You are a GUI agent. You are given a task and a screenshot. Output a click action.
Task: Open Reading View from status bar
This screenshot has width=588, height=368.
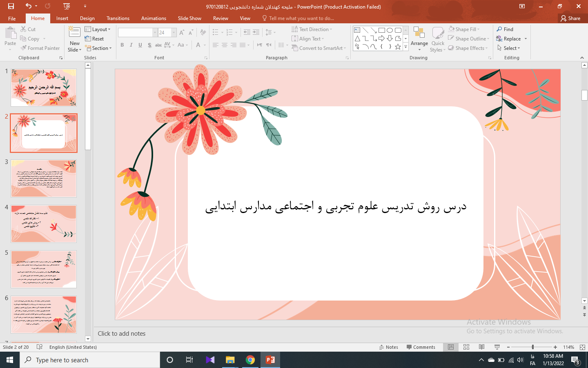click(481, 347)
